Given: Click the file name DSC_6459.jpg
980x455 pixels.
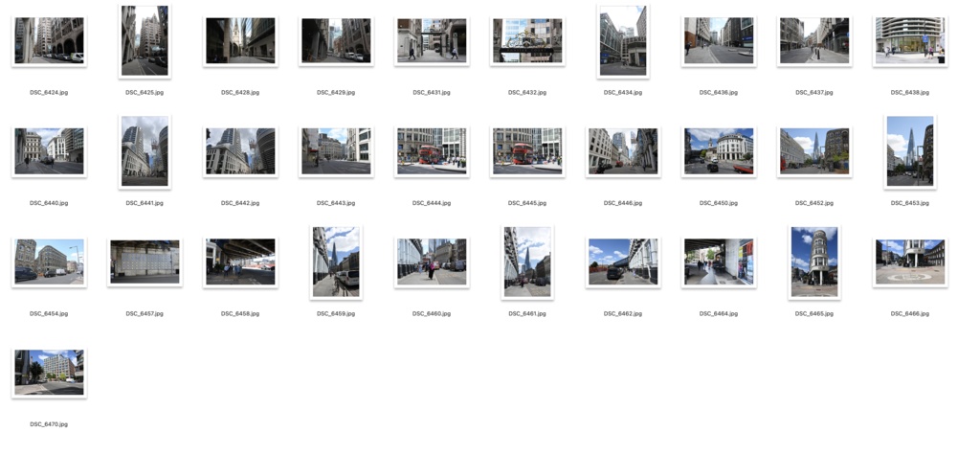Looking at the screenshot, I should pyautogui.click(x=336, y=314).
